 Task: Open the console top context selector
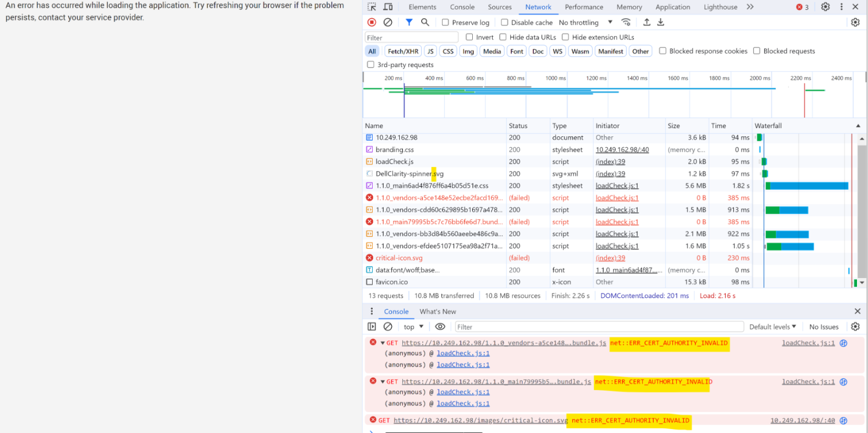tap(413, 327)
